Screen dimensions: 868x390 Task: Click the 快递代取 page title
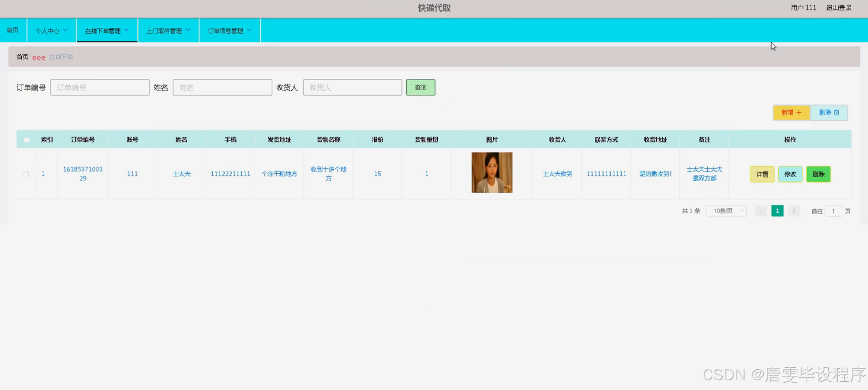[x=434, y=8]
